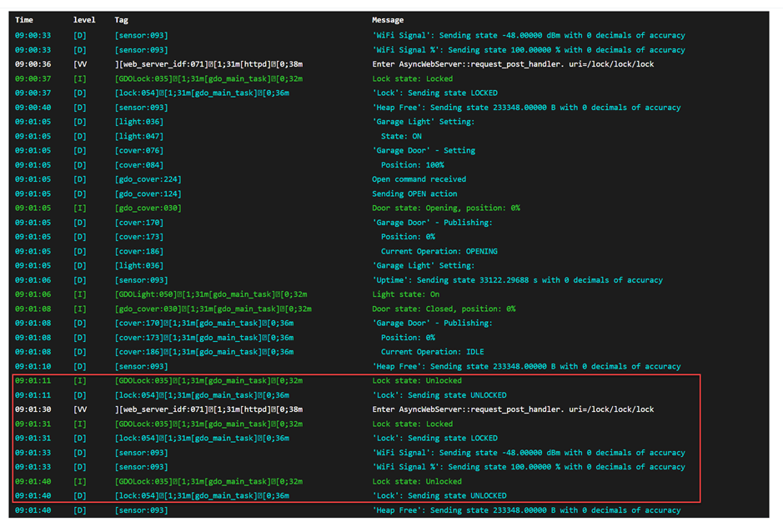Select the 09:01:10 timestamp

[x=33, y=366]
